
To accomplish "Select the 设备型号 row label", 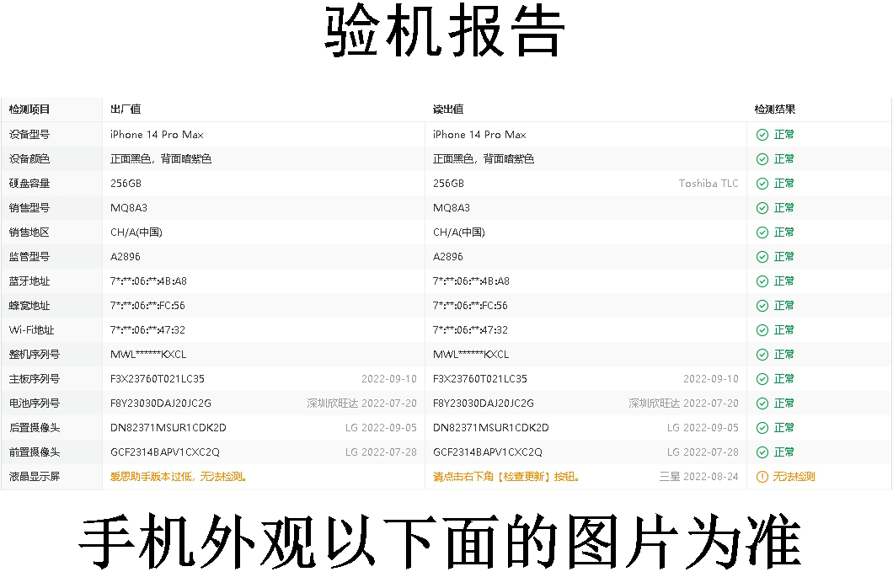I will click(x=29, y=135).
